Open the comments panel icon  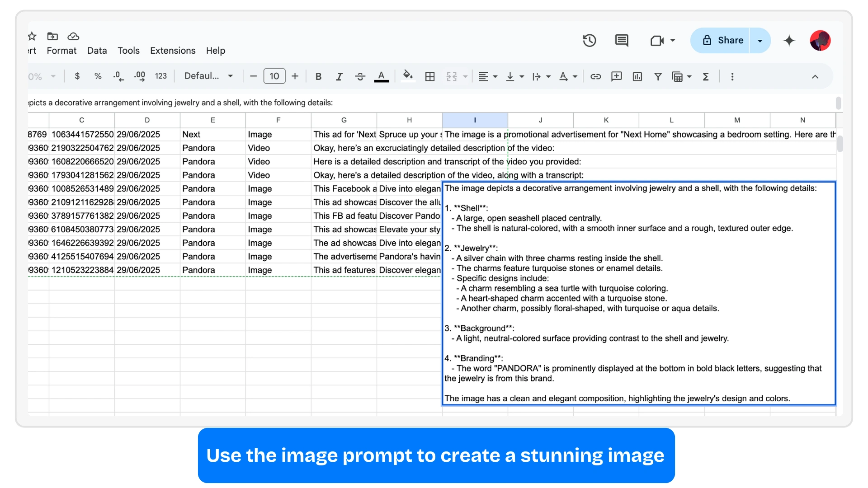pyautogui.click(x=622, y=41)
